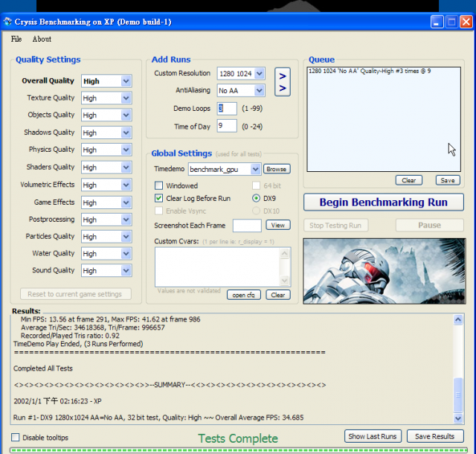This screenshot has height=454, width=476.
Task: Click the Stop Testing Run button
Action: [335, 226]
